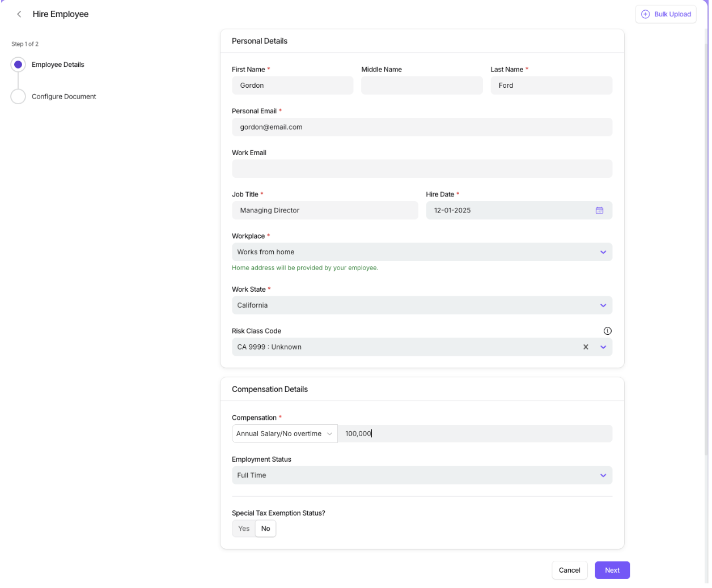Click the Employee Details step circle

click(x=18, y=65)
